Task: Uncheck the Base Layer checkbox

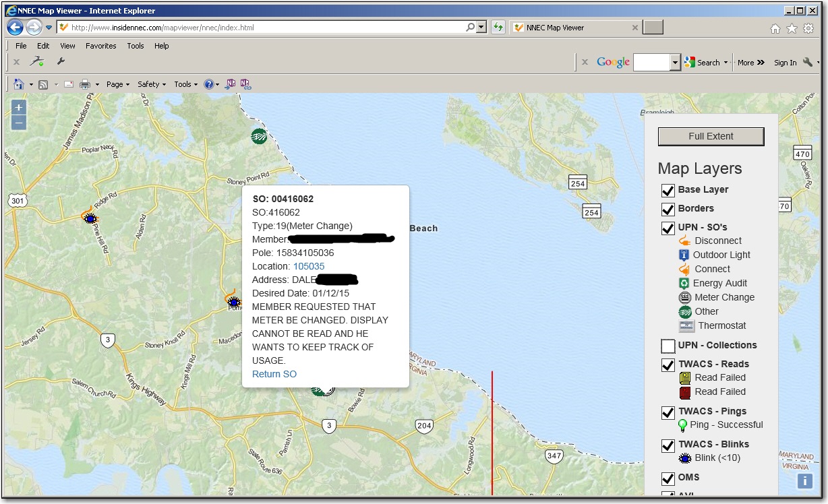Action: click(668, 191)
